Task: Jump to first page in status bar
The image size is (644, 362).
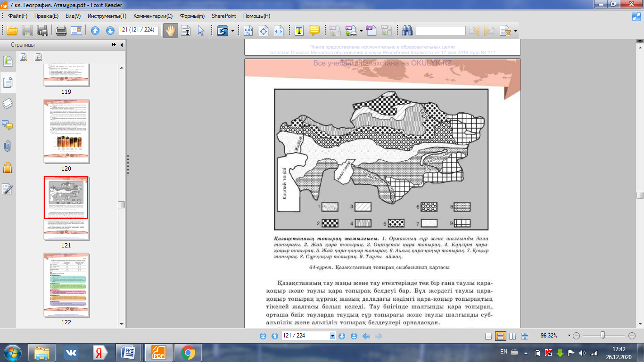Action: click(263, 336)
